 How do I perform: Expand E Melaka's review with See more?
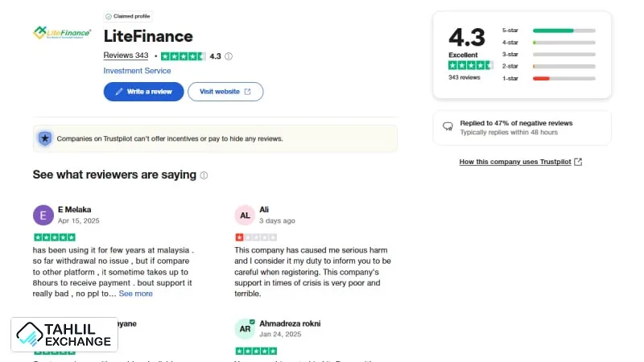coord(135,294)
